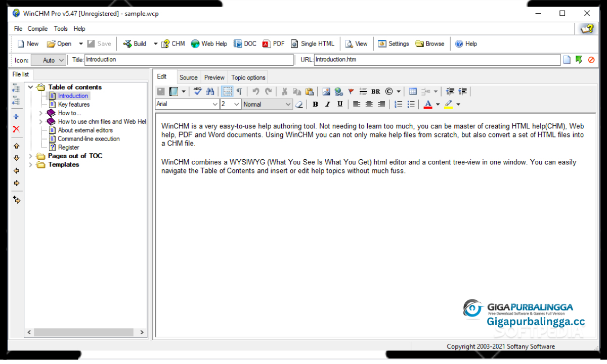Click the Web Help button
Screen dimensions: 607x364
click(209, 44)
